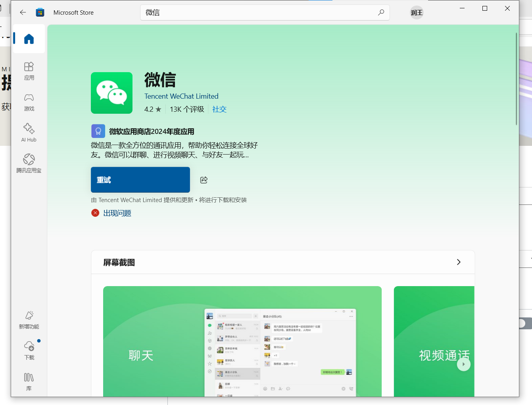This screenshot has width=532, height=405.
Task: Click the 微软应用商店2024年度应用 label
Action: pyautogui.click(x=152, y=132)
